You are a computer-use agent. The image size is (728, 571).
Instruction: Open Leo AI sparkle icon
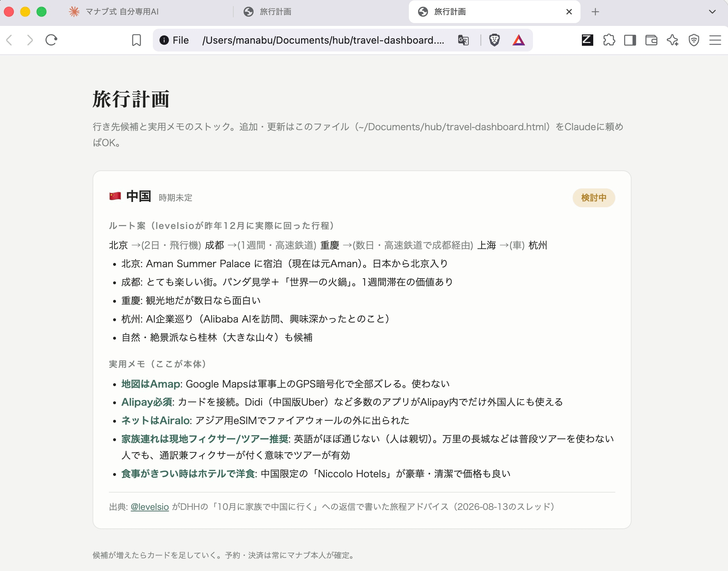tap(673, 40)
